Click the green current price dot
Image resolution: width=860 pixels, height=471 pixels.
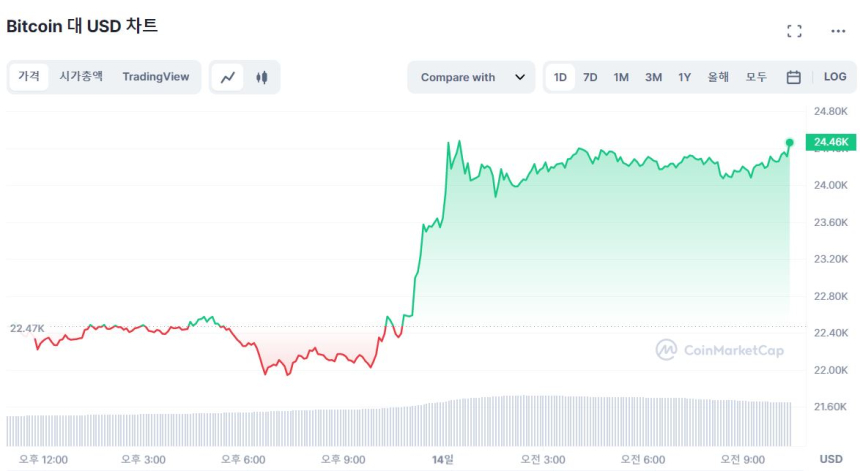pos(790,142)
